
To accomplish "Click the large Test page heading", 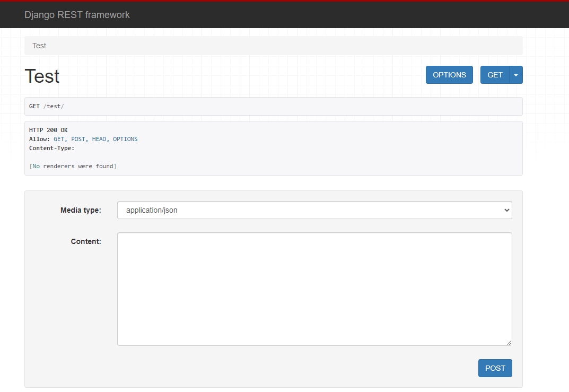I will [42, 76].
